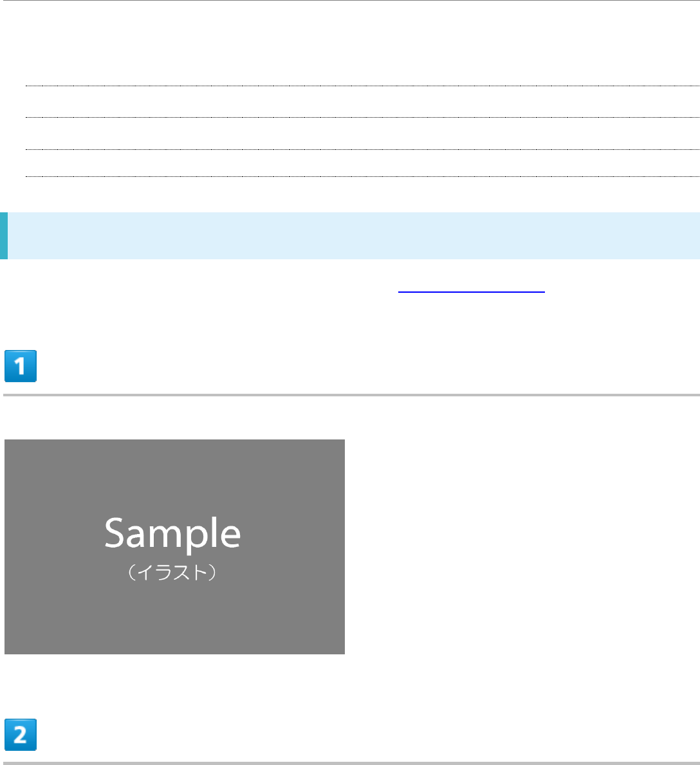Click the blank text area left of the blue link
This screenshot has height=765, width=700.
[200, 287]
